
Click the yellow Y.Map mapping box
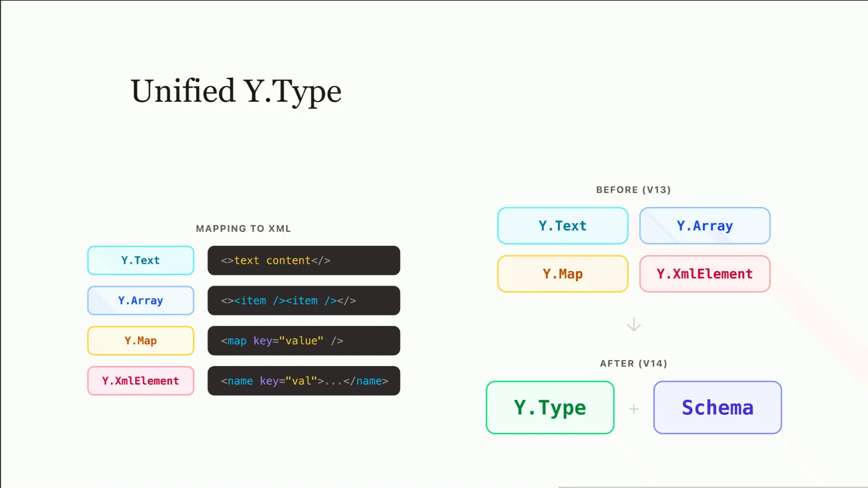[x=141, y=341]
